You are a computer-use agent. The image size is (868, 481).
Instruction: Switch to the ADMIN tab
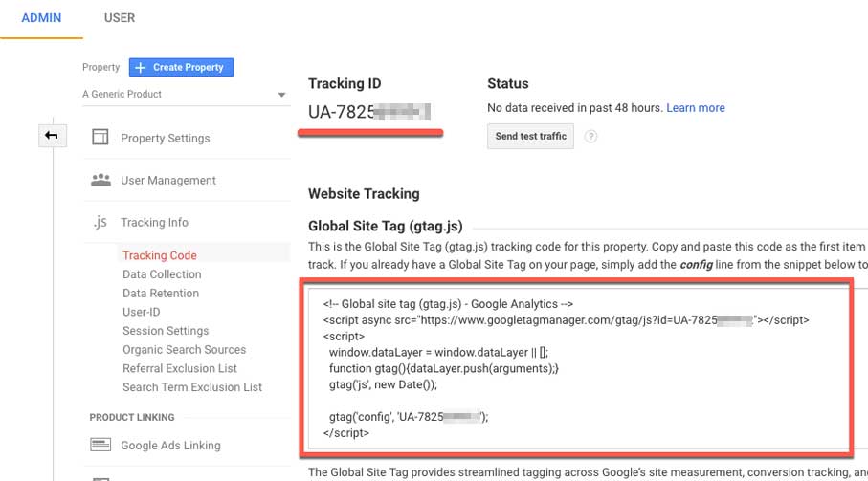pos(41,18)
